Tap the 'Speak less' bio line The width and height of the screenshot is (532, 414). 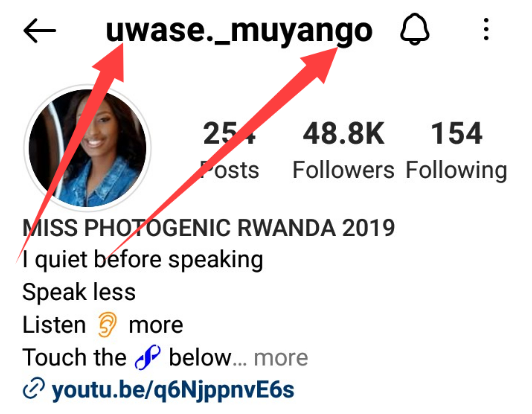click(79, 292)
